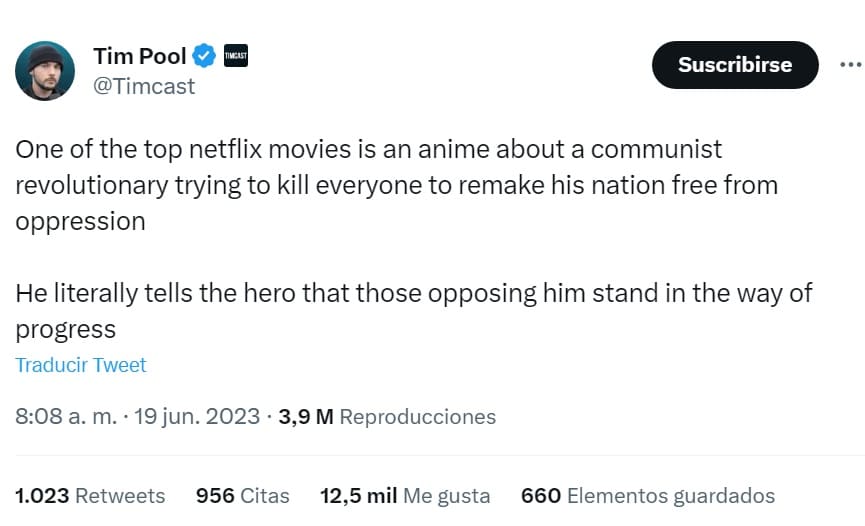The height and width of the screenshot is (526, 865).
Task: Click the word "progress" in the tweet
Action: (66, 329)
